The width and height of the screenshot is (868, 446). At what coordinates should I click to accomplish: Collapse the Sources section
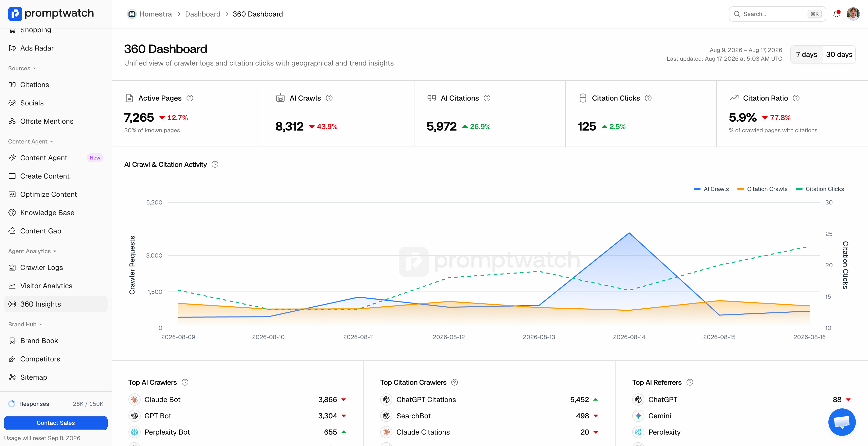(22, 68)
